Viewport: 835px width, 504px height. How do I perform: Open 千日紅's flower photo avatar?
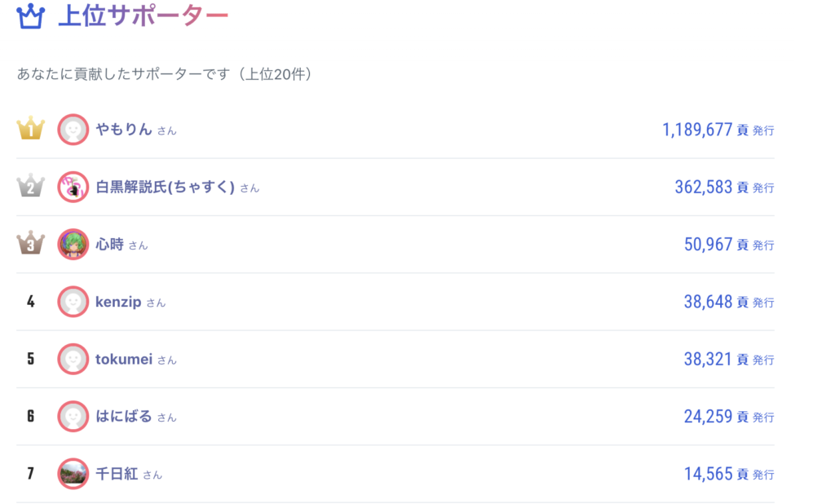tap(73, 474)
